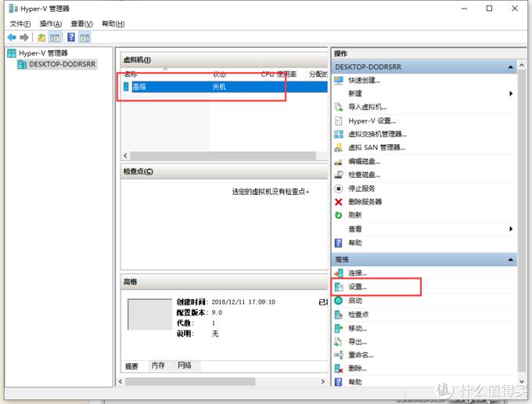This screenshot has width=532, height=404.
Task: Click the VM preview thumbnail
Action: (149, 315)
